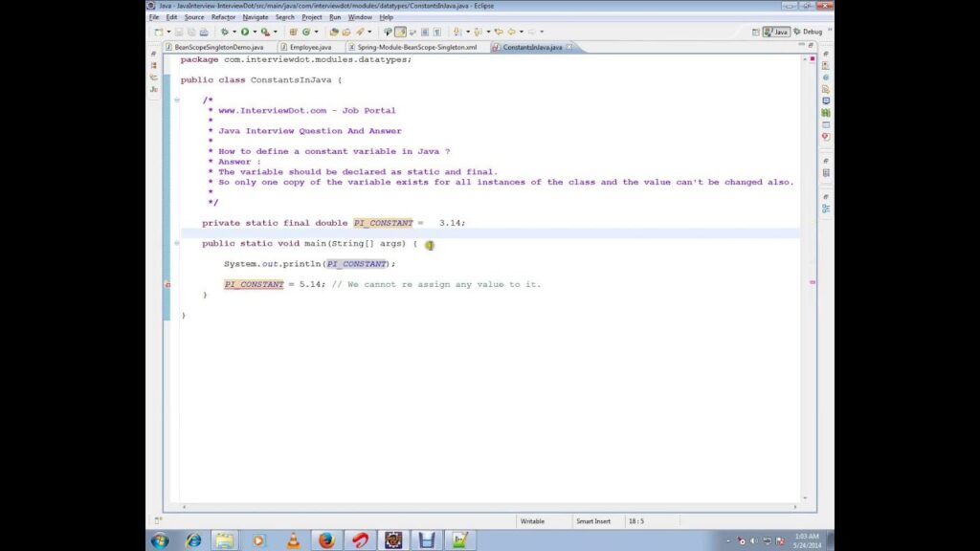The image size is (980, 551).
Task: Click the 18 : 5 cursor position field
Action: pyautogui.click(x=652, y=521)
